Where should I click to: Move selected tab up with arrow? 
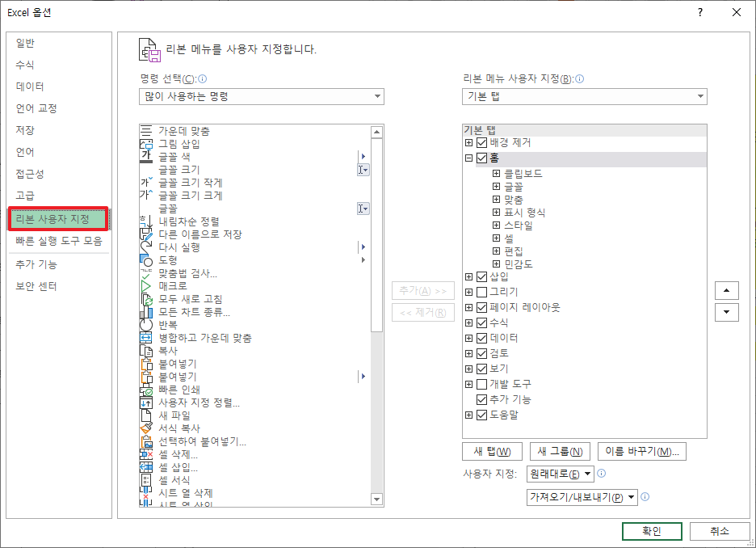pyautogui.click(x=727, y=290)
